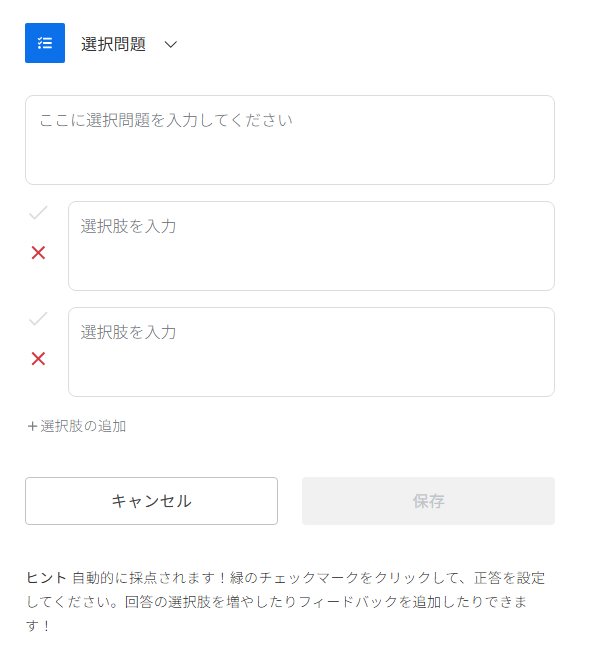Image resolution: width=601 pixels, height=656 pixels.
Task: Click into the first 選択肢を入力 field
Action: click(312, 246)
